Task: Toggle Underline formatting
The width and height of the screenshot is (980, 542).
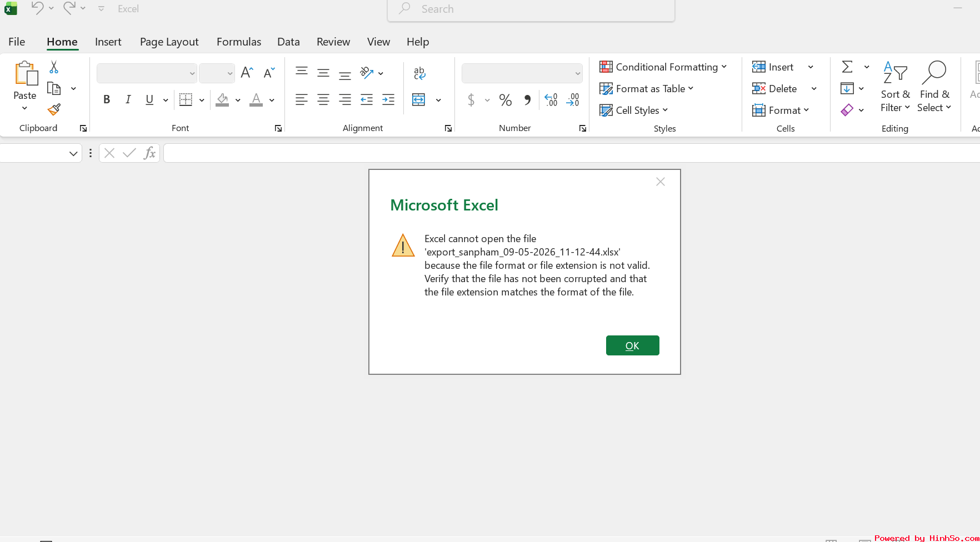Action: pos(149,100)
